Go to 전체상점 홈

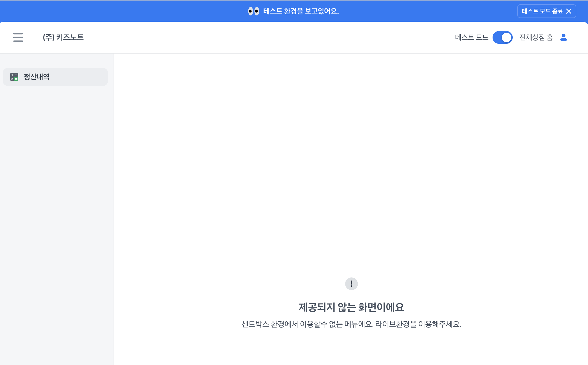(x=536, y=37)
